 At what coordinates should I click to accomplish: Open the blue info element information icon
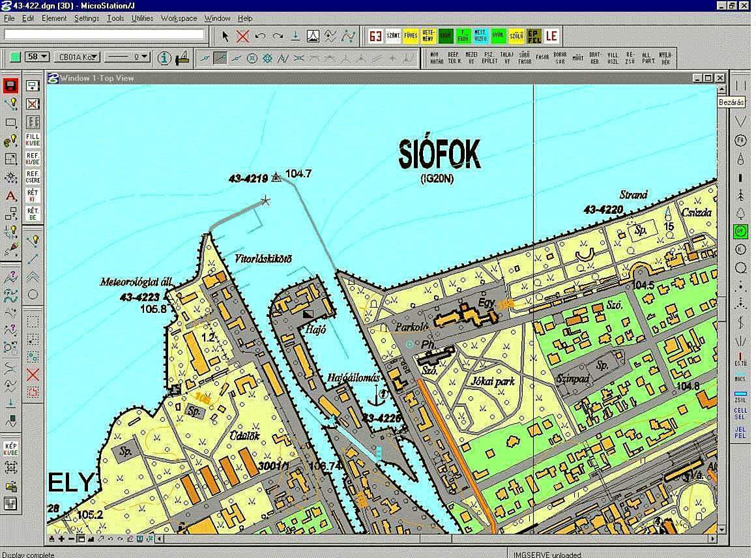[x=164, y=58]
